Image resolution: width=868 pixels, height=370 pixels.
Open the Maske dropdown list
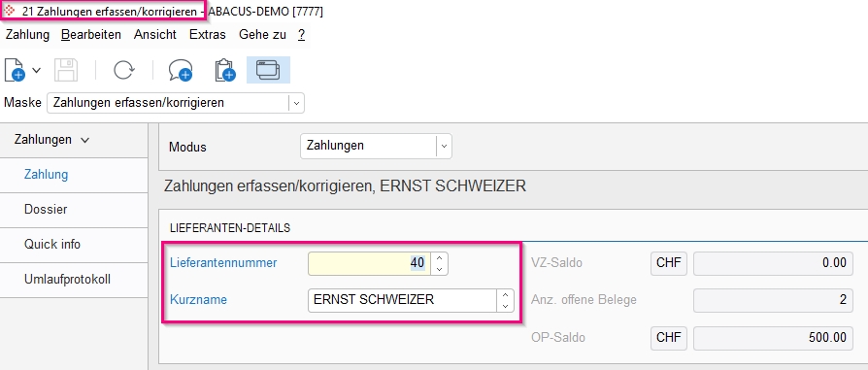297,103
